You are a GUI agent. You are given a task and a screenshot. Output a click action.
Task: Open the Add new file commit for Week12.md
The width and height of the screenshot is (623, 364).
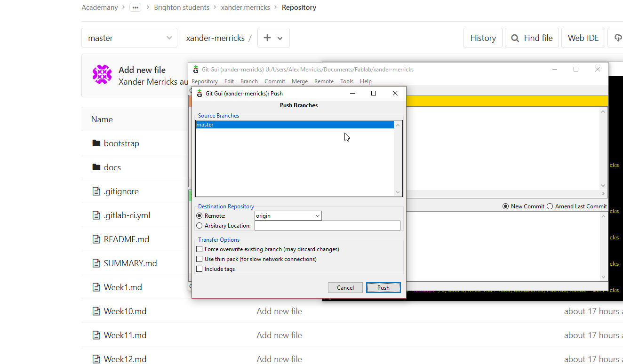[x=280, y=359]
